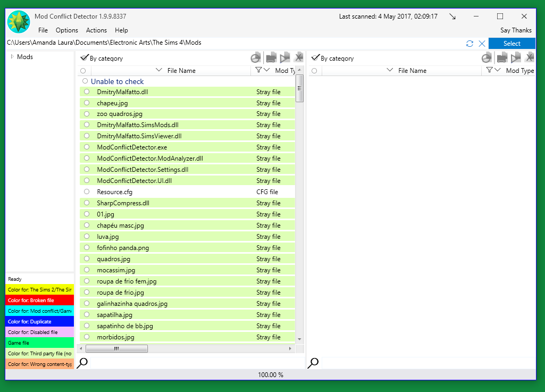This screenshot has width=545, height=392.
Task: Select the radio for DmitryMalfatto.dll
Action: (87, 92)
